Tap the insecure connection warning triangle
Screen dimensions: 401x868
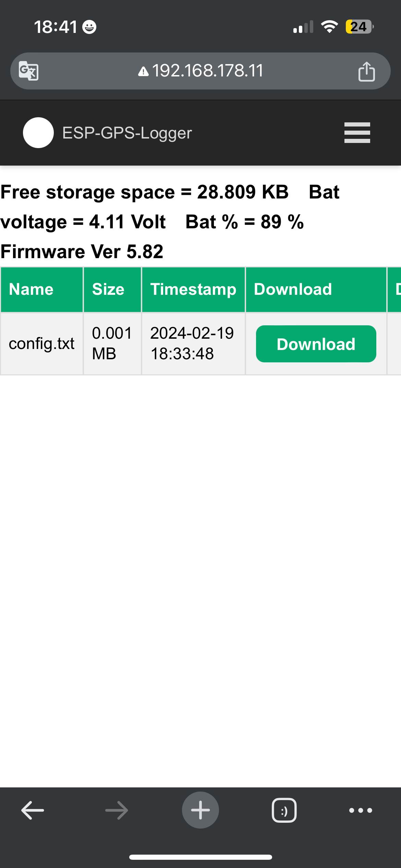click(x=143, y=71)
